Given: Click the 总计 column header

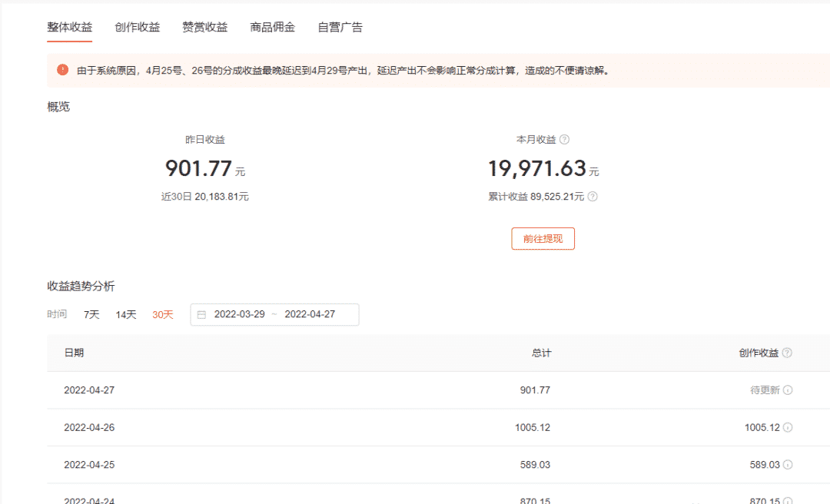Looking at the screenshot, I should [541, 353].
